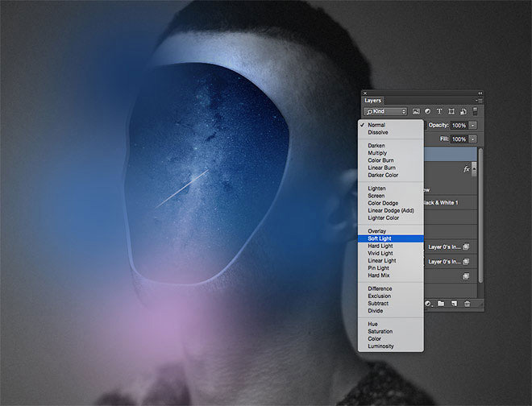532x406 pixels.
Task: Choose Vivid Light blend mode
Action: tap(391, 254)
